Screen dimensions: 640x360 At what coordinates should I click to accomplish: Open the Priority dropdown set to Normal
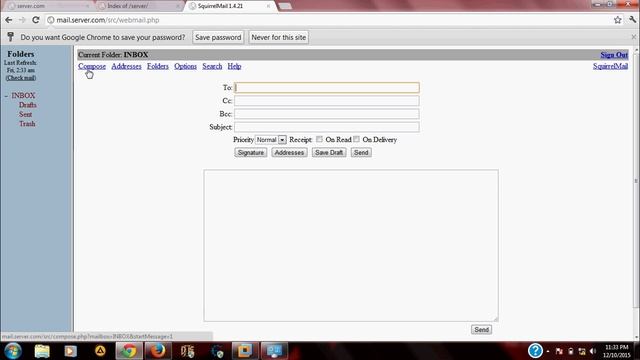(x=271, y=140)
